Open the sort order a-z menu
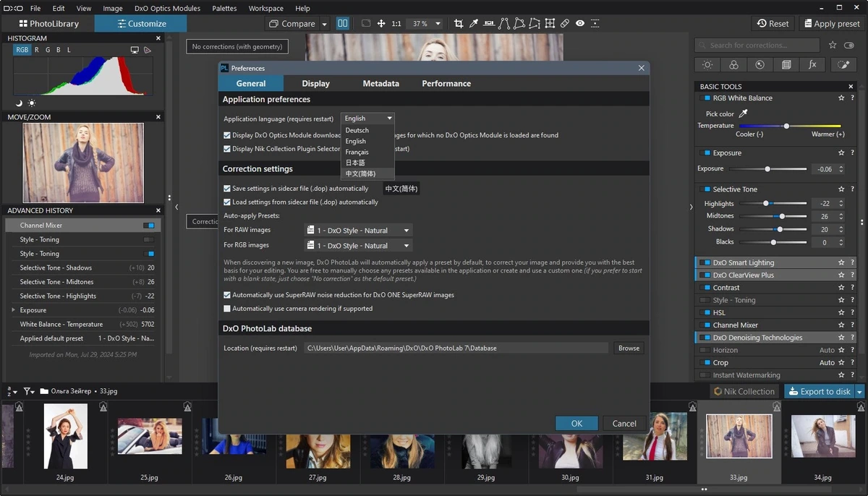Viewport: 868px width, 496px height. pyautogui.click(x=12, y=391)
